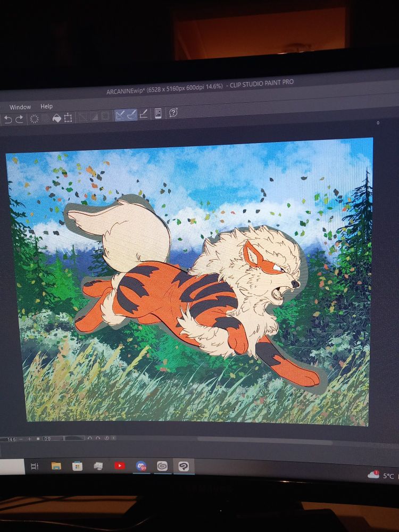Open YouTube from the taskbar
The height and width of the screenshot is (532, 399).
[120, 466]
